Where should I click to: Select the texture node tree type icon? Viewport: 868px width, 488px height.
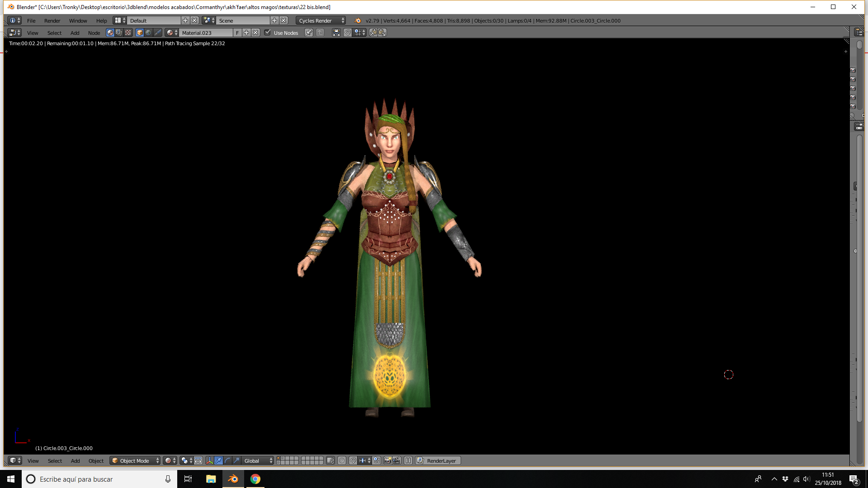point(128,33)
